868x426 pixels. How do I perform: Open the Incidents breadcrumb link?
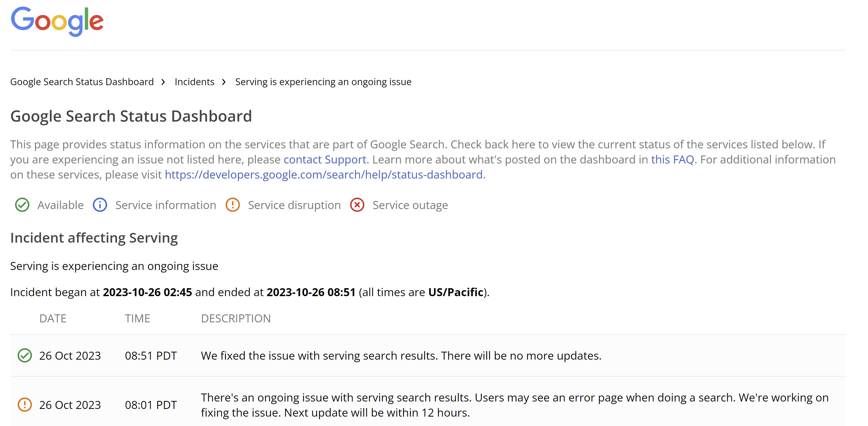194,81
